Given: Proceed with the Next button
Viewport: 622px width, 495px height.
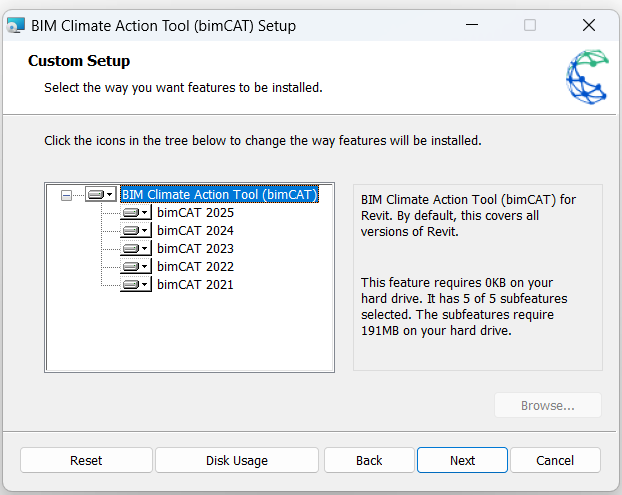Looking at the screenshot, I should (462, 460).
